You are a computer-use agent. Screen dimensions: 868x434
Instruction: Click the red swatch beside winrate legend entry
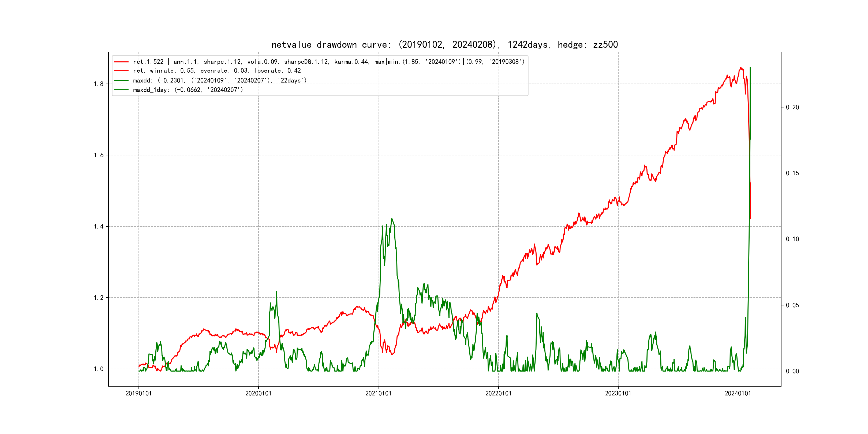121,71
